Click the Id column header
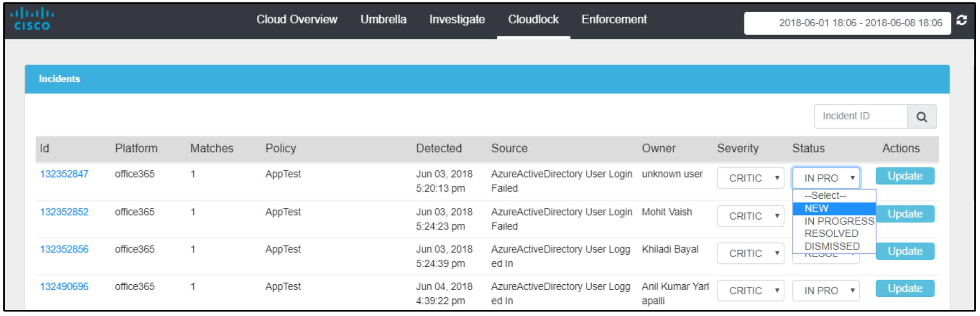 point(44,148)
